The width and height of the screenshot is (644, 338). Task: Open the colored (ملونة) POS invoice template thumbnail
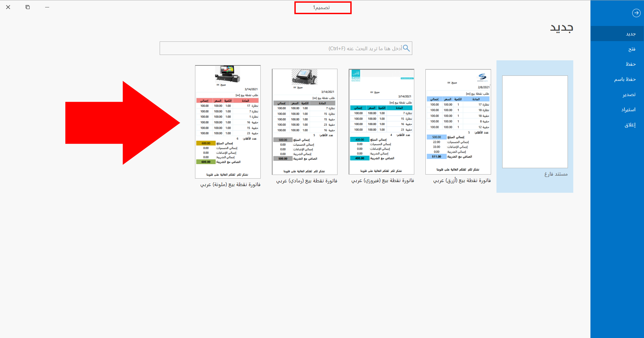pyautogui.click(x=228, y=122)
